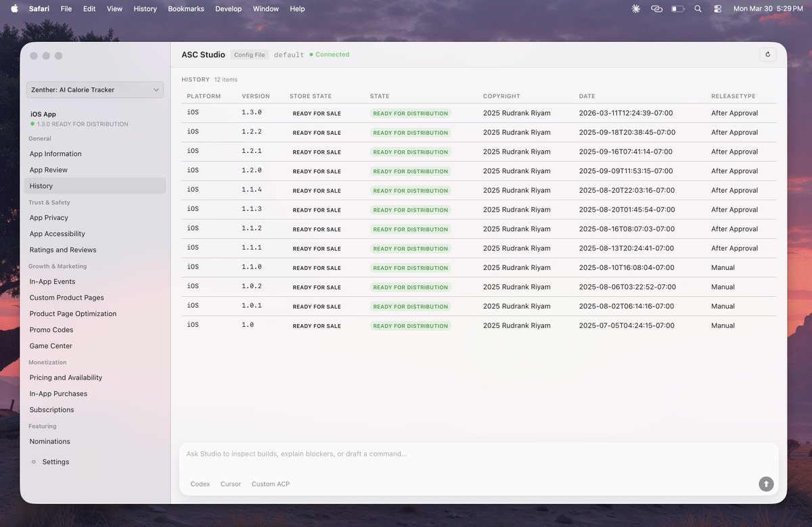Viewport: 812px width, 527px height.
Task: Choose the Codex agent option
Action: 200,484
